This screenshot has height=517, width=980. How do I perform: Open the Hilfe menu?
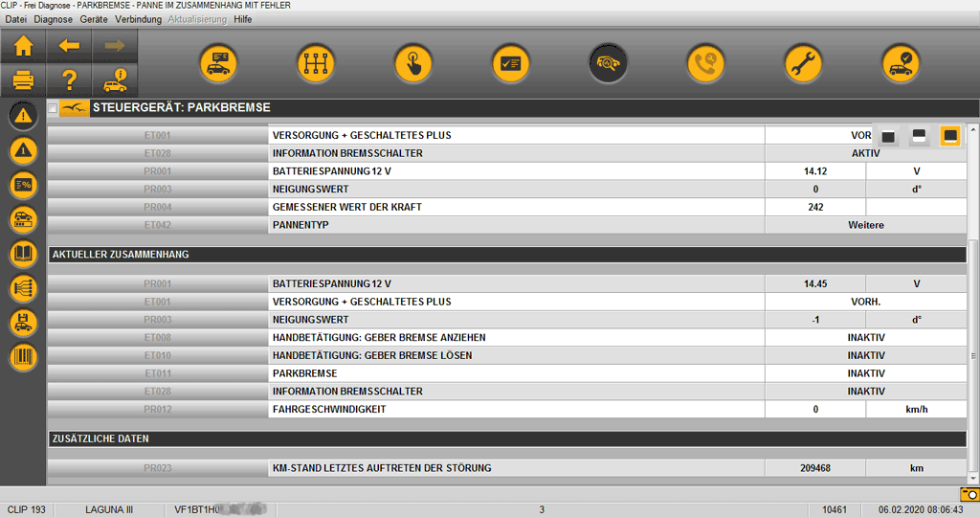point(242,19)
